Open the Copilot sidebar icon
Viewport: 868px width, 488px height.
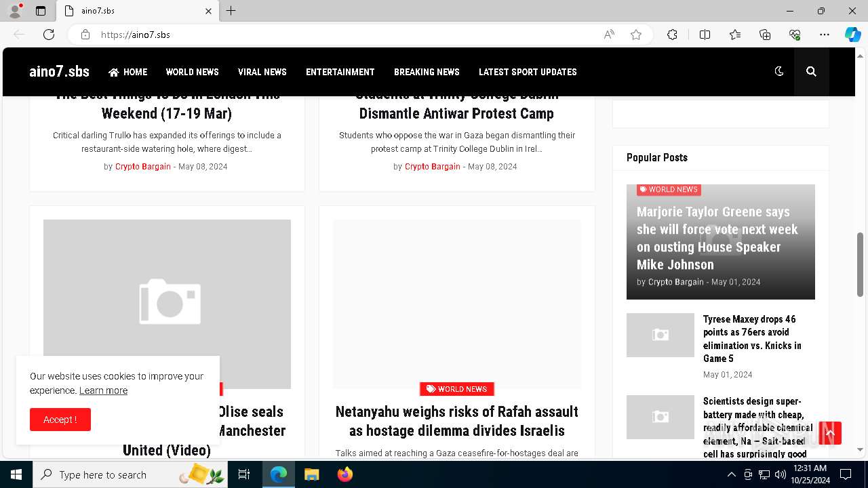852,35
